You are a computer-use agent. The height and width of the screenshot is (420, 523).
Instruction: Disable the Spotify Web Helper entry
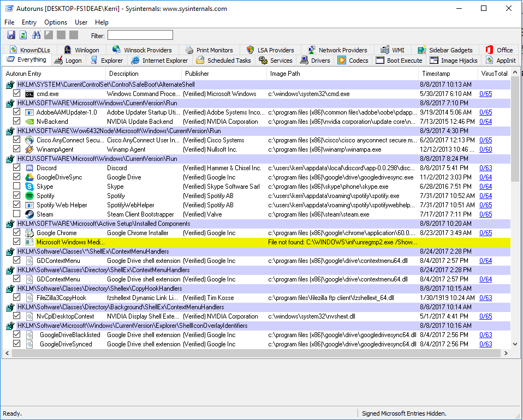[17, 205]
